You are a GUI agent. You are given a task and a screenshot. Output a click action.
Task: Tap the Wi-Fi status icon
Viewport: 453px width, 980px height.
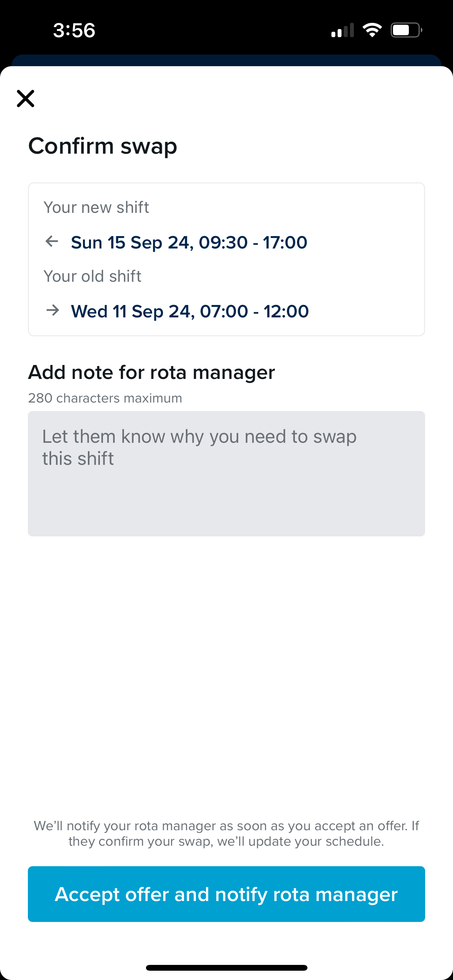(372, 30)
